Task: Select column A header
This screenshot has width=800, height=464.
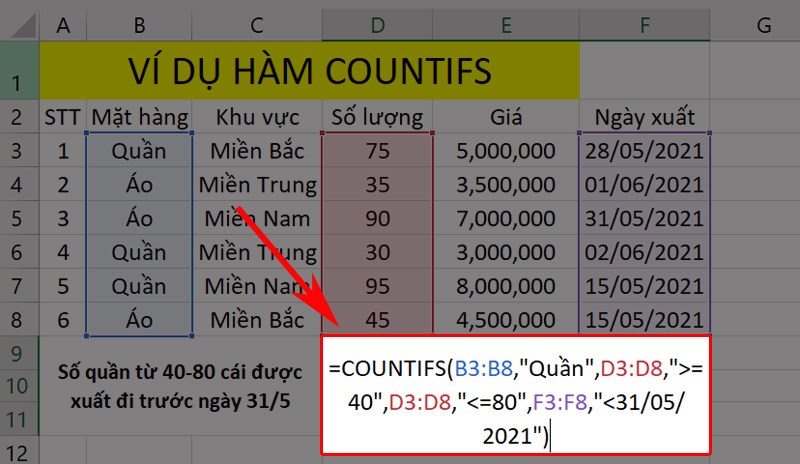Action: 63,26
